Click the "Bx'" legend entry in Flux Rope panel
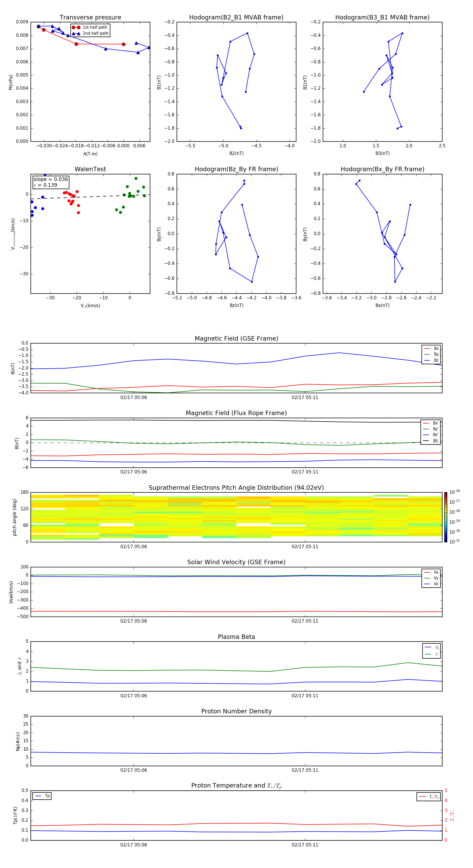Screen dimensions: 473x868 (431, 423)
